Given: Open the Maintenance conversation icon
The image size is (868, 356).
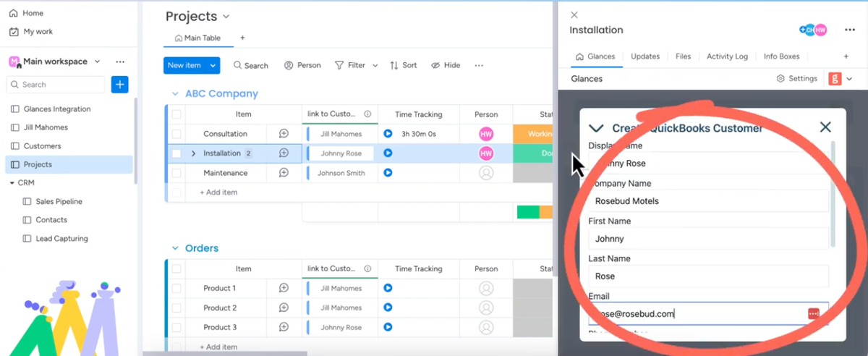Looking at the screenshot, I should point(284,173).
